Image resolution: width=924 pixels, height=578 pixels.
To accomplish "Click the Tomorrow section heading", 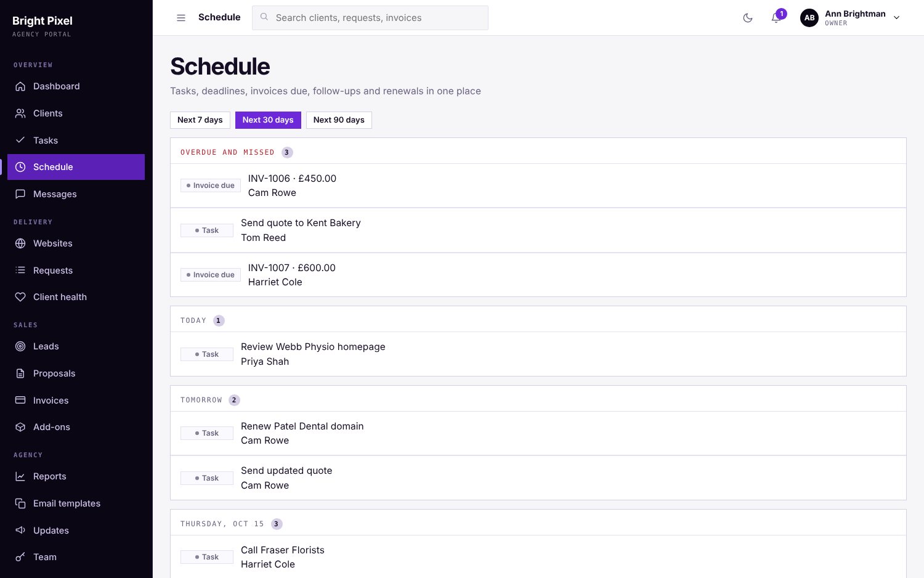I will pos(201,400).
